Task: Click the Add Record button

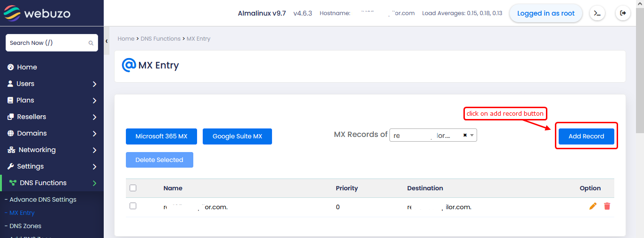Action: [586, 136]
